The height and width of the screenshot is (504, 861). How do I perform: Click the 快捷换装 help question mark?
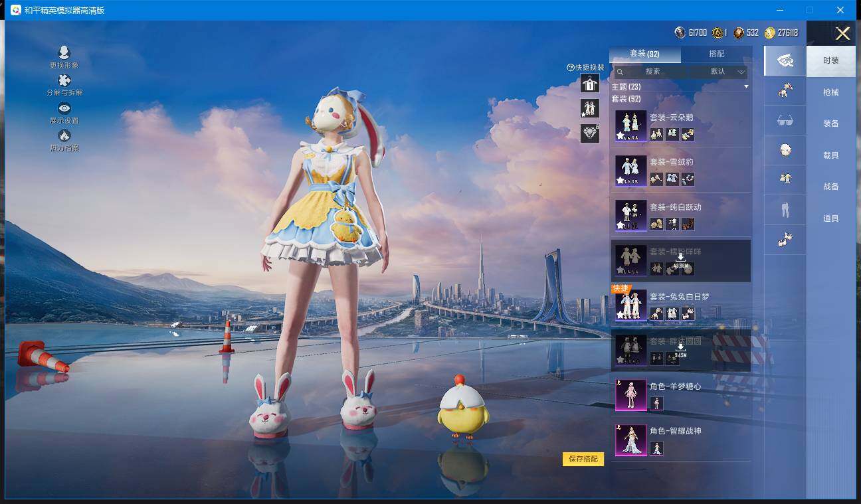click(x=570, y=68)
